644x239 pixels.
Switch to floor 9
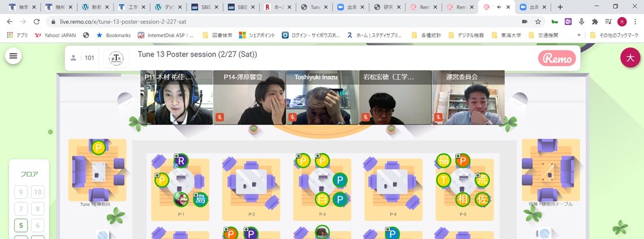[x=21, y=192]
